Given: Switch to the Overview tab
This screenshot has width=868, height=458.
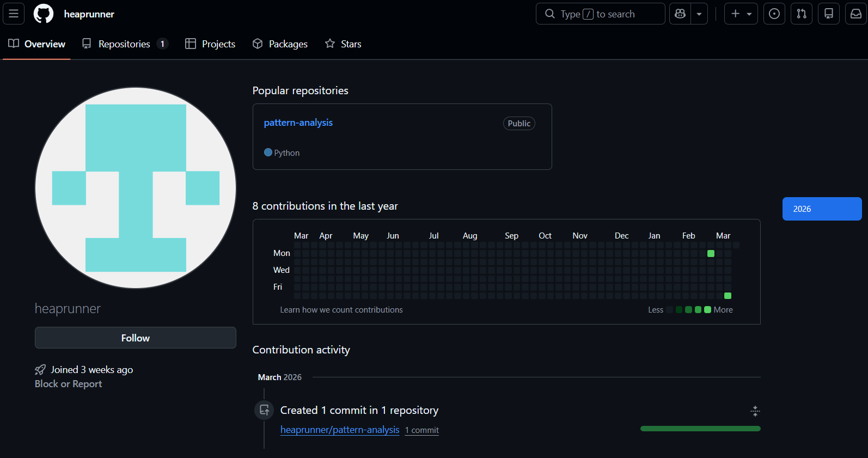Looking at the screenshot, I should 36,44.
